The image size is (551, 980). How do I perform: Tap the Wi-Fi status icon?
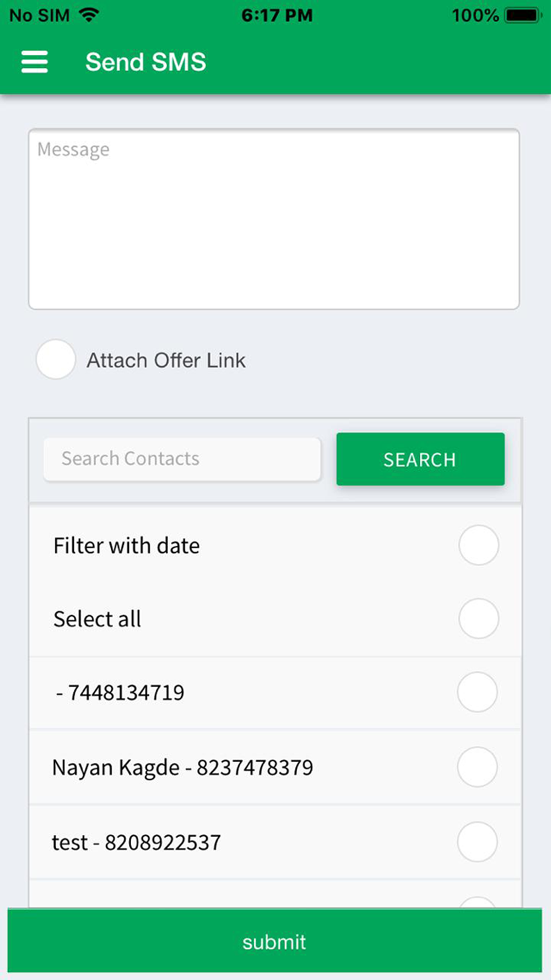tap(89, 15)
